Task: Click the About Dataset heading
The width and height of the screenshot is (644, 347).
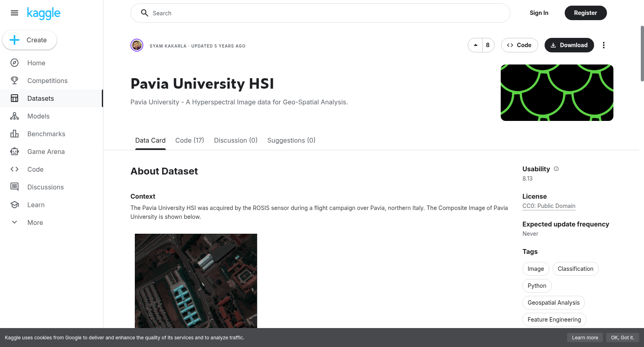Action: point(164,171)
